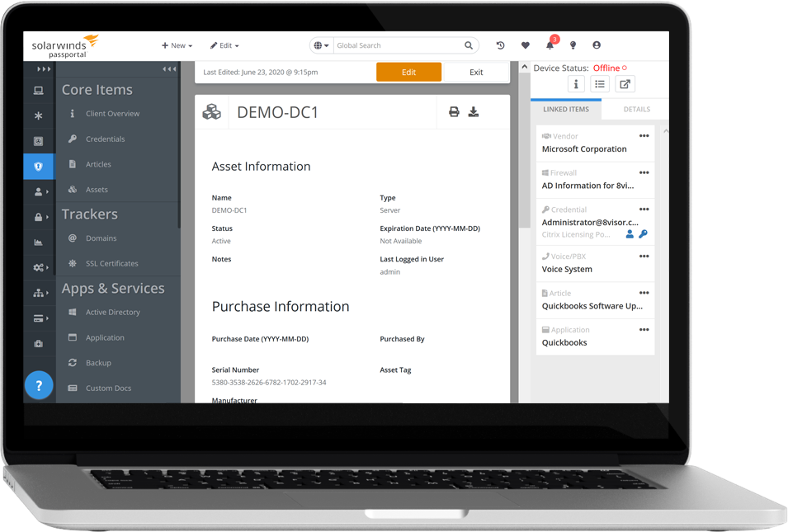Click user key icon on credential card
788x532 pixels.
pos(630,234)
